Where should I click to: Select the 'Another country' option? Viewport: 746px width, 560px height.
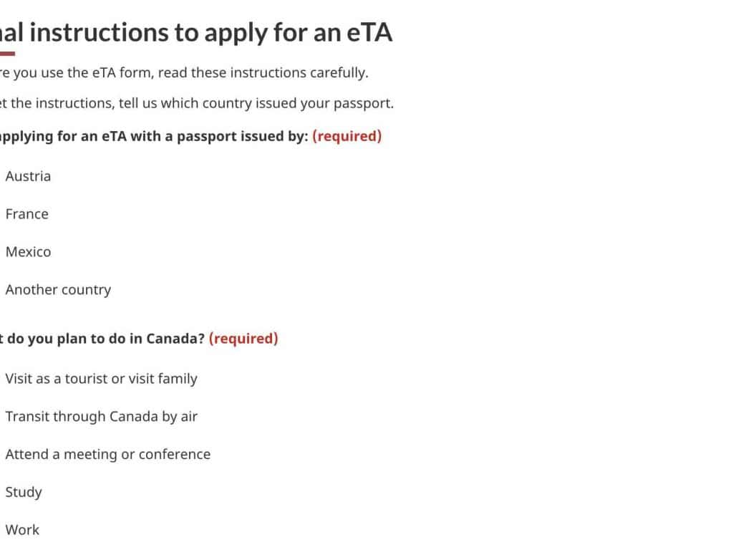coord(57,290)
